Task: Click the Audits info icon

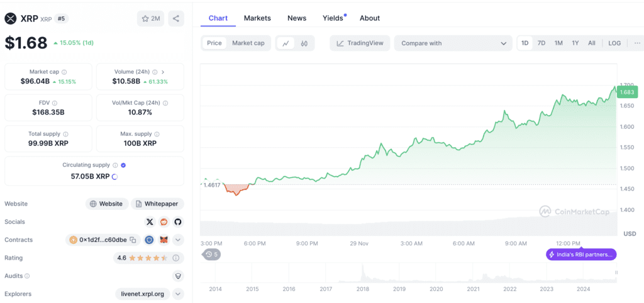Action: coord(27,276)
